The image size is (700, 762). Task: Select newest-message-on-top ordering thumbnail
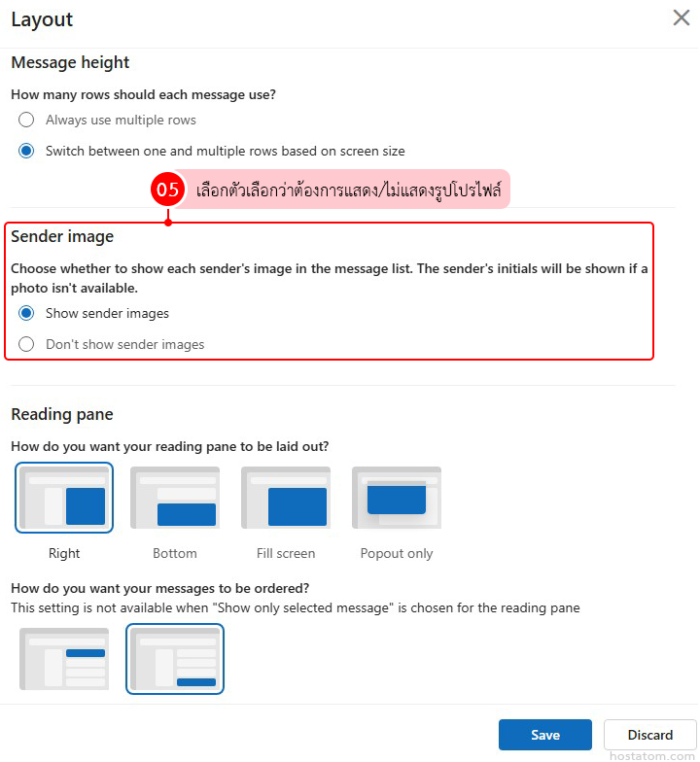click(x=64, y=659)
